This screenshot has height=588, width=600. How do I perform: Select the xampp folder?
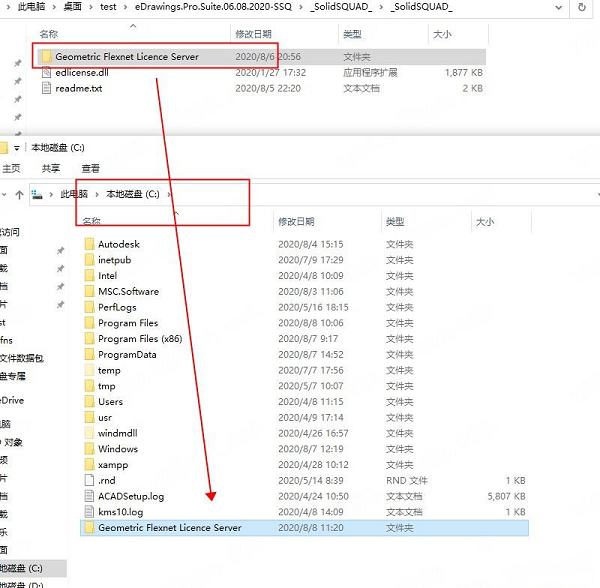113,465
